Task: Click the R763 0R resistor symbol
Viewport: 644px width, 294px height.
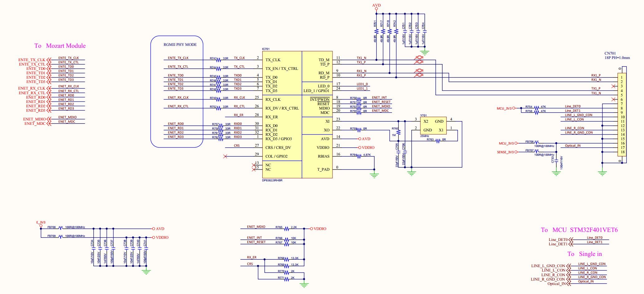Action: (x=438, y=141)
